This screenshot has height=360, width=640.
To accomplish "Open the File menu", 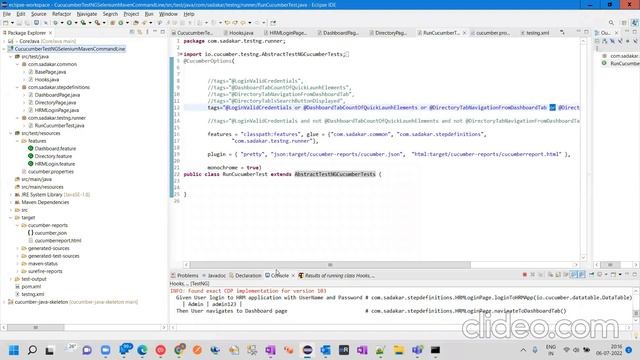I will [7, 14].
